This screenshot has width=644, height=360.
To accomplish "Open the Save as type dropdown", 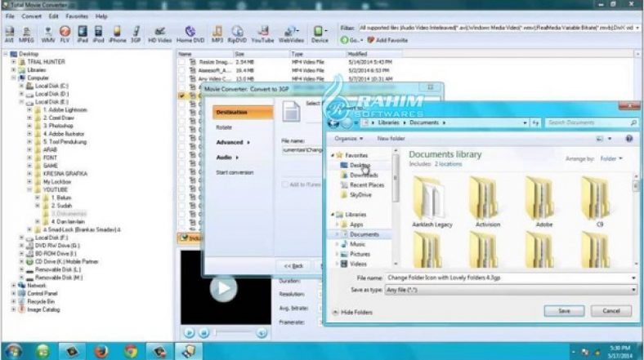I will [x=511, y=290].
